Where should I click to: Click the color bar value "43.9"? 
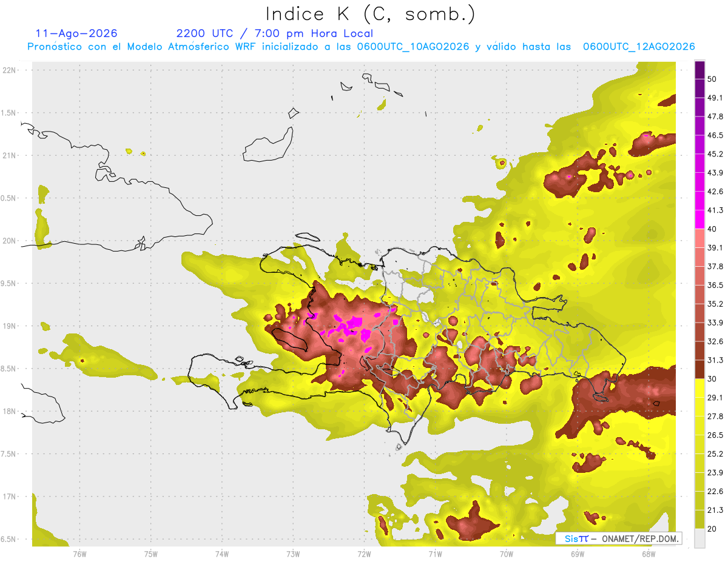pos(715,173)
